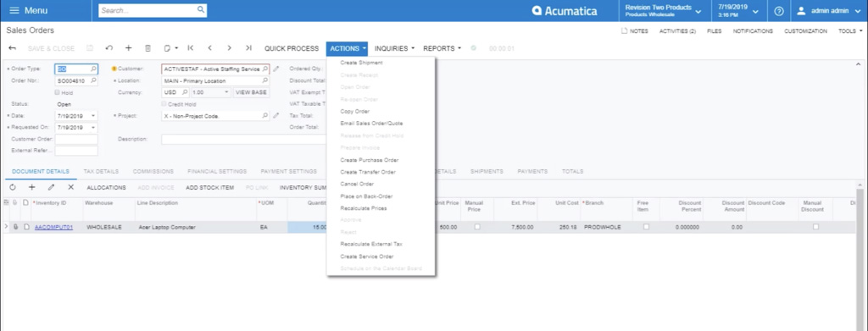The width and height of the screenshot is (868, 331).
Task: Select Cancel Order menu entry
Action: tap(357, 184)
